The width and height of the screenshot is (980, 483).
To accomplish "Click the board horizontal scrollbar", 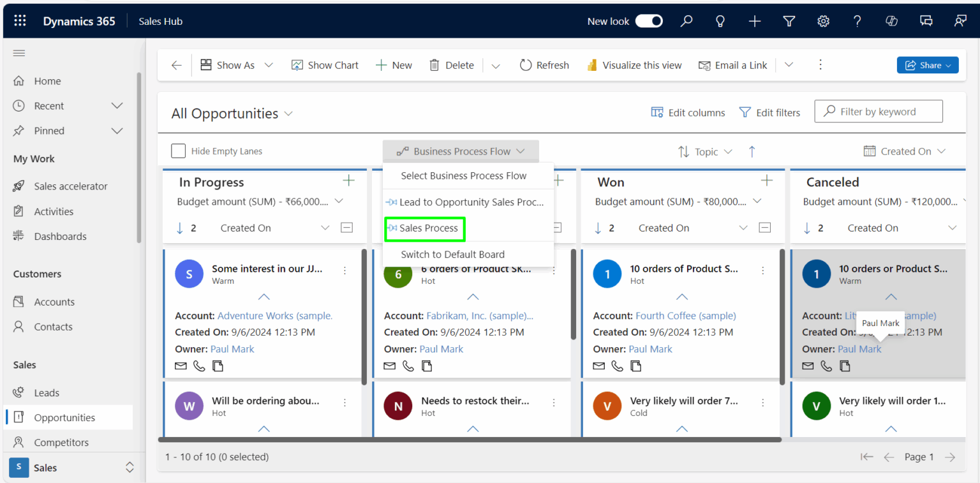I will click(x=470, y=440).
